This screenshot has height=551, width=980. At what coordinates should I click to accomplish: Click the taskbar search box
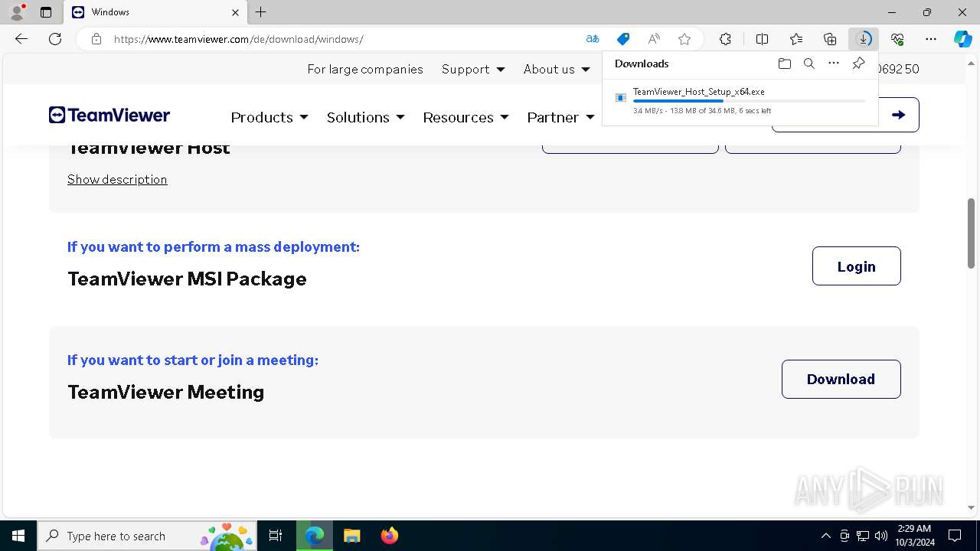pos(147,536)
